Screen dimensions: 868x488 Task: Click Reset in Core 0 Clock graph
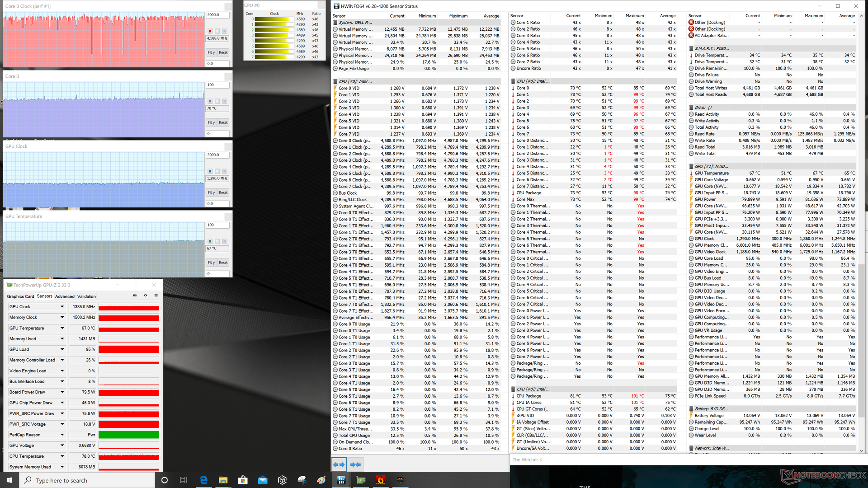click(223, 52)
